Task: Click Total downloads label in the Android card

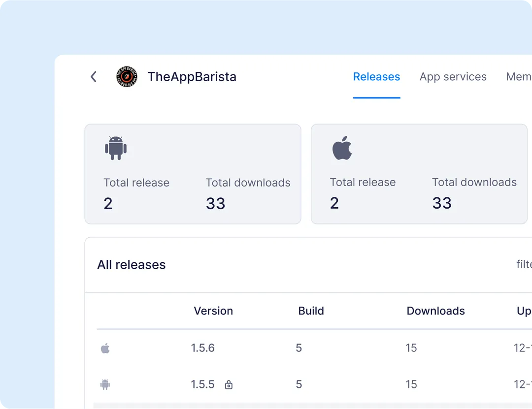Action: (x=248, y=183)
